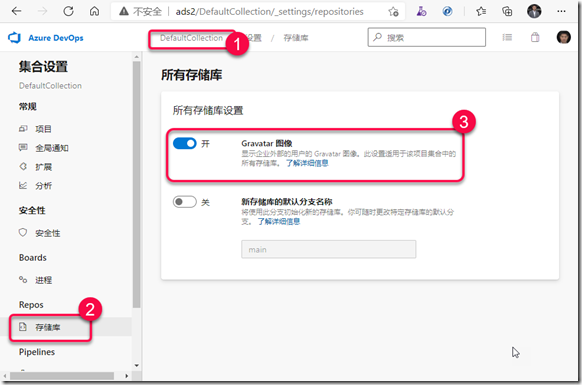Screen dimensions: 582x385
Task: Click the 存储库 breadcrumb
Action: coord(296,38)
